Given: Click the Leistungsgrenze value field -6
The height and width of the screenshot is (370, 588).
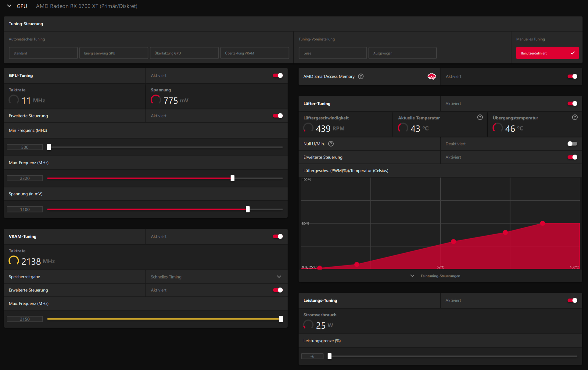Looking at the screenshot, I should pyautogui.click(x=312, y=356).
